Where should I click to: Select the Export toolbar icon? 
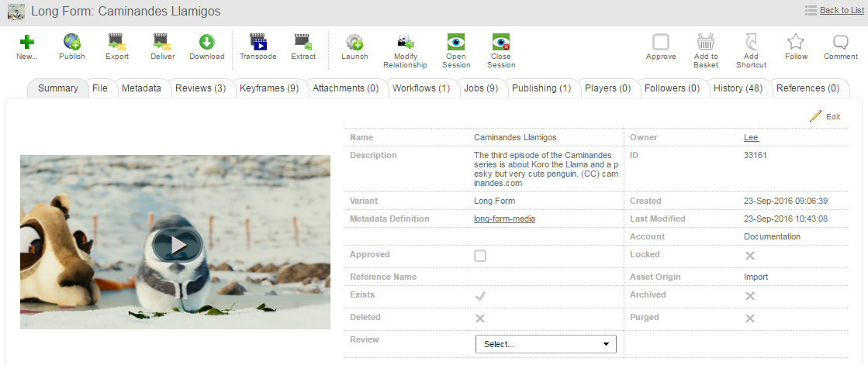click(x=117, y=42)
